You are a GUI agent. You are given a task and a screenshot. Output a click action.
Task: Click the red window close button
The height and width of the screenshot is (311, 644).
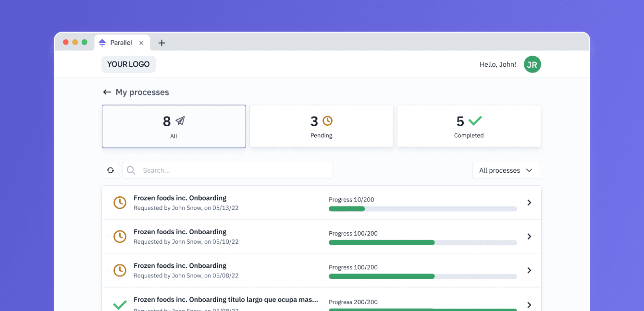click(x=66, y=42)
